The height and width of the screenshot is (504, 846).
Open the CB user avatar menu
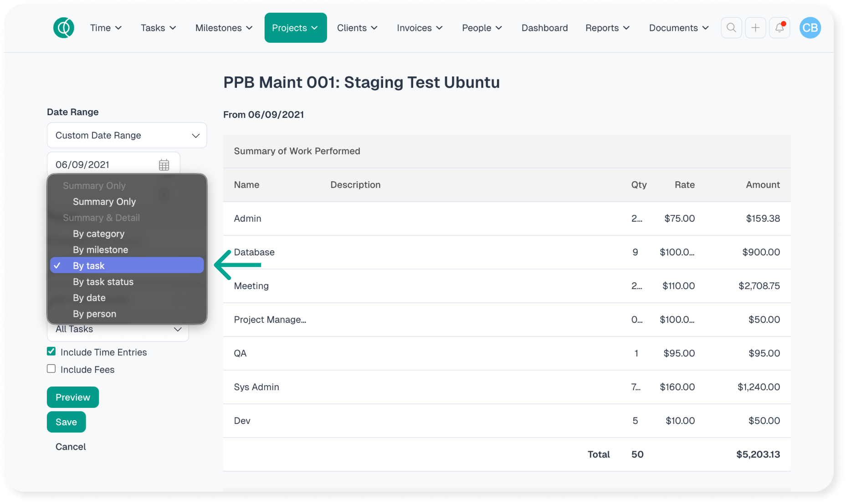point(810,28)
